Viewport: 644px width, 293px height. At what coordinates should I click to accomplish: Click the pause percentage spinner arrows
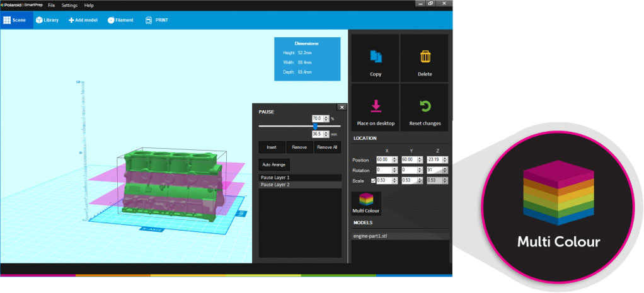coord(326,118)
